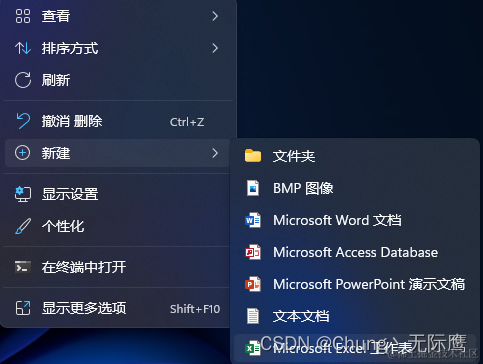Viewport: 483px width, 364px height.
Task: Click the 新建 plus circle icon
Action: click(x=22, y=153)
